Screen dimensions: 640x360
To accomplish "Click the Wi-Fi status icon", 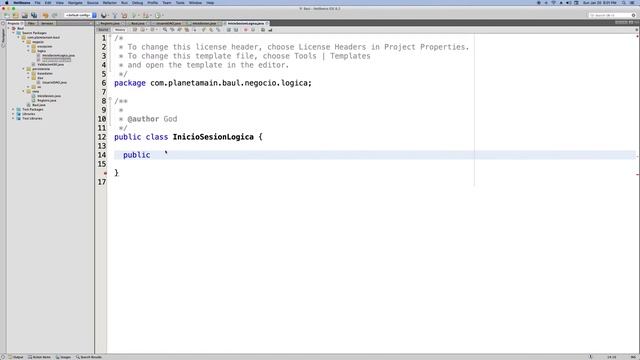I will [x=553, y=3].
